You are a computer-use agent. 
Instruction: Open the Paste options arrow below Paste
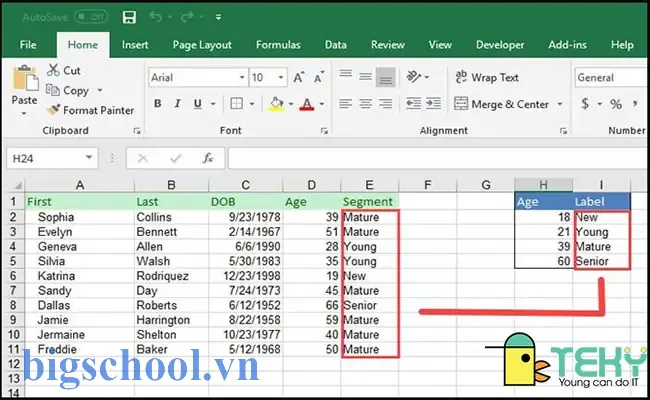pos(24,113)
